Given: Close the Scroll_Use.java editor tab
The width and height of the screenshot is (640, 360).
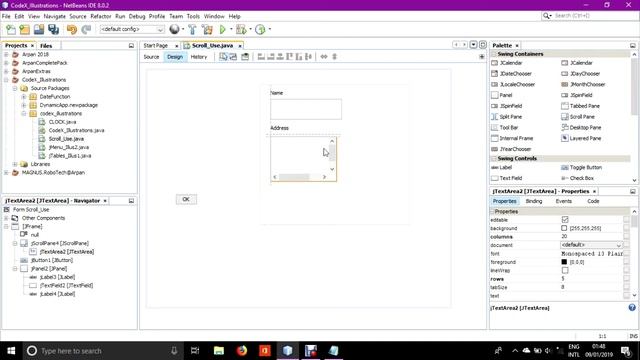Looking at the screenshot, I should point(240,46).
